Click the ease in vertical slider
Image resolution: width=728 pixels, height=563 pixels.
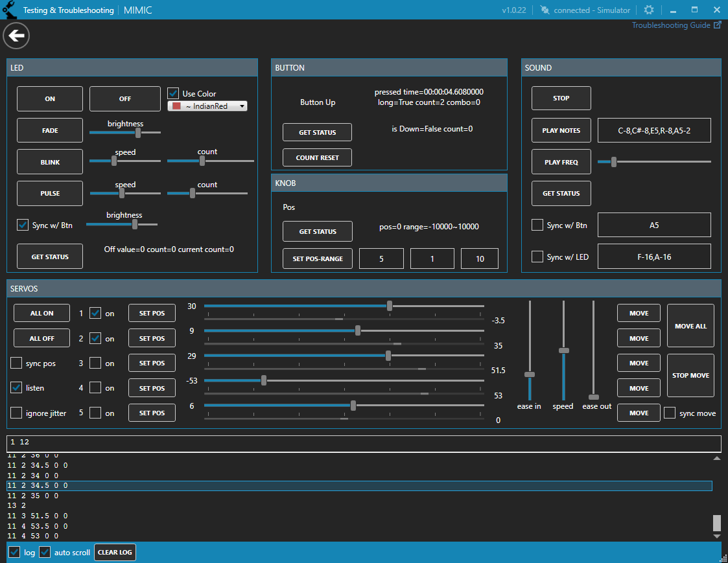point(530,374)
